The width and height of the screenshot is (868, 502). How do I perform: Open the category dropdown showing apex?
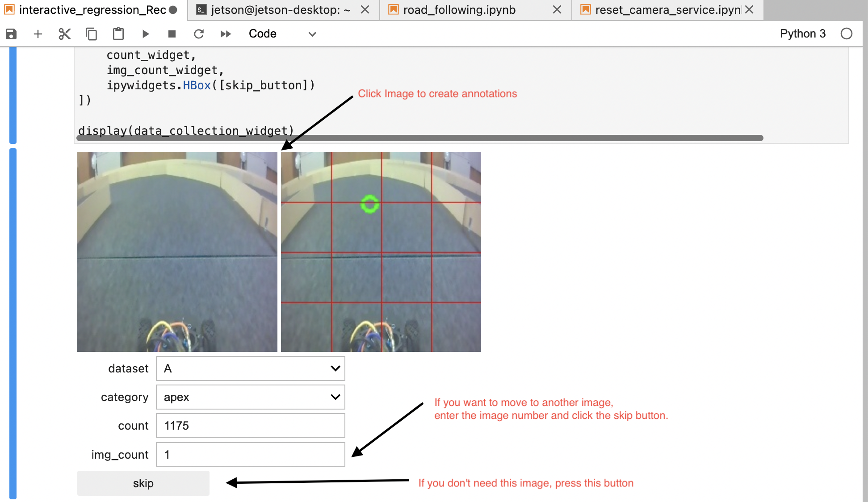point(250,397)
